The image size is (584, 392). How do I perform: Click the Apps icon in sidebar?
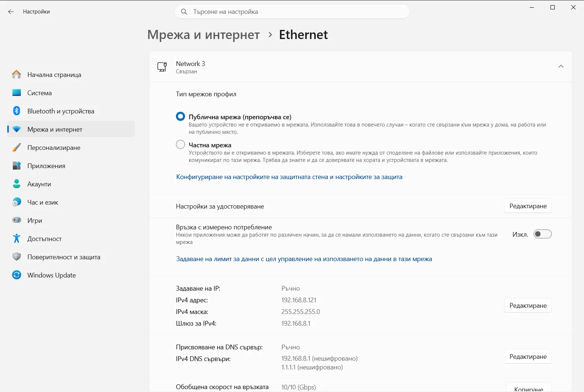[x=16, y=166]
